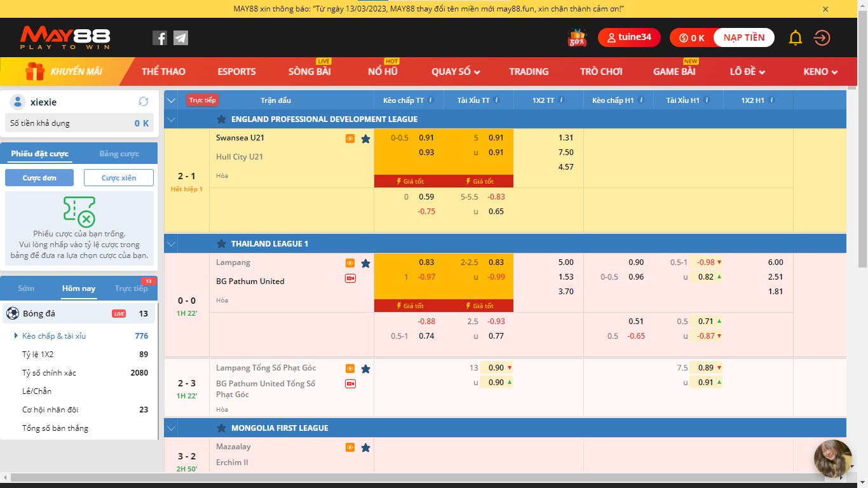Screen dimensions: 868x488
Task: Collapse the England Professional Development League section
Action: point(171,119)
